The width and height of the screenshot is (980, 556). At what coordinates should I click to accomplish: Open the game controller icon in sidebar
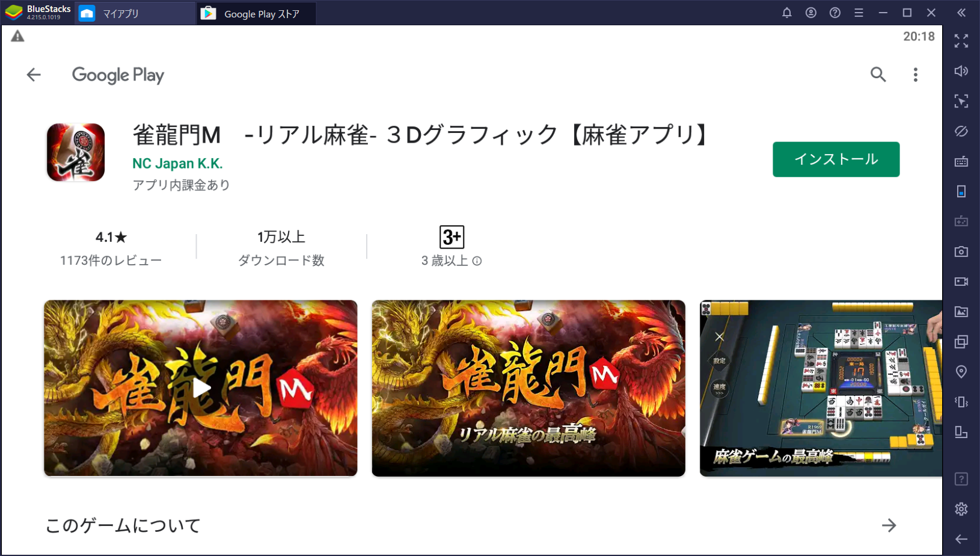click(x=961, y=221)
